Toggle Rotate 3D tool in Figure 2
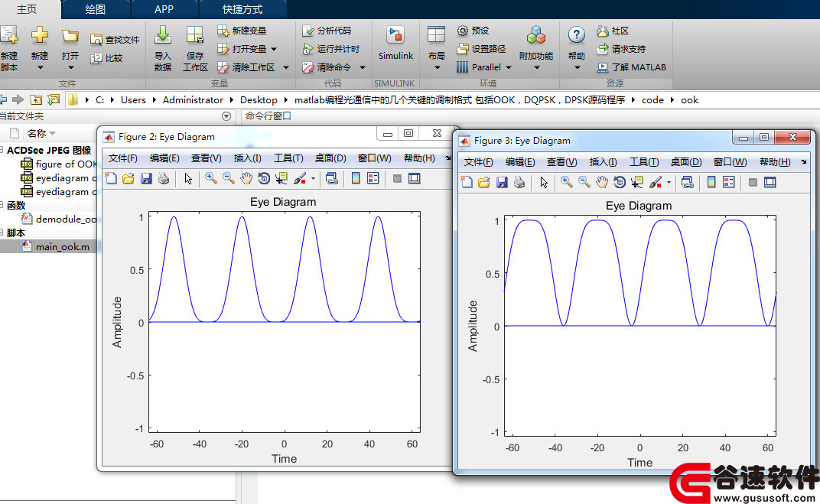820x504 pixels. (x=264, y=179)
